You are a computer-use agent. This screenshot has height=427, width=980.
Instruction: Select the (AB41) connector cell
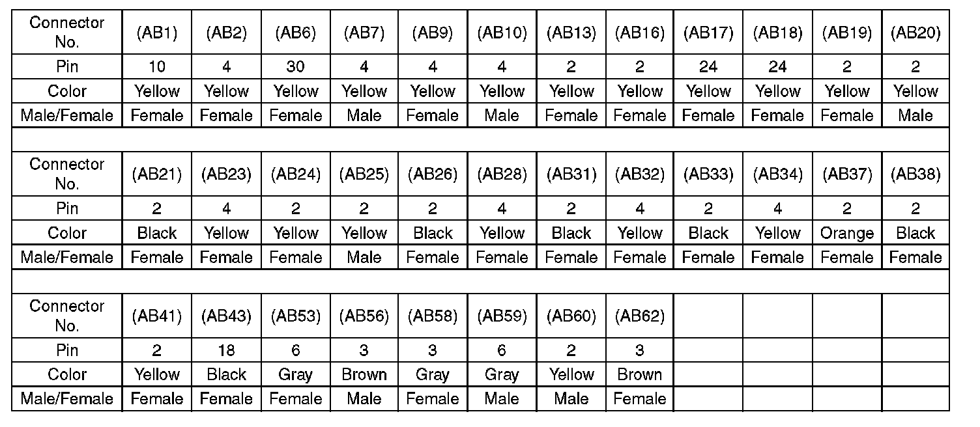click(156, 316)
